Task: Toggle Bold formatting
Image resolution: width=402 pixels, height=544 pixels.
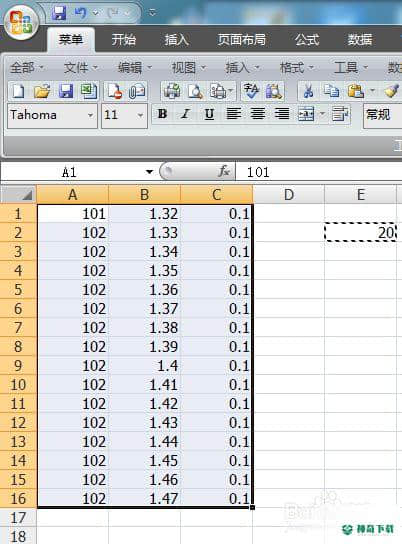Action: click(x=162, y=114)
